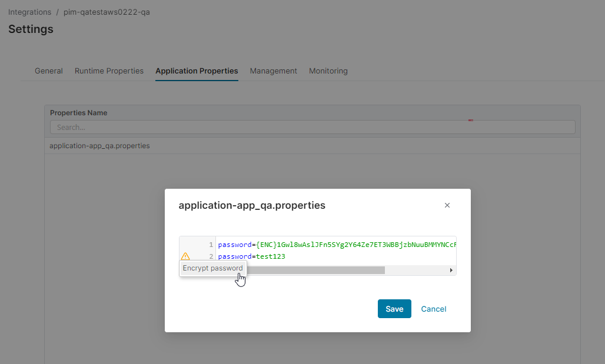
Task: Click the warning icon beside line 2
Action: coord(185,256)
